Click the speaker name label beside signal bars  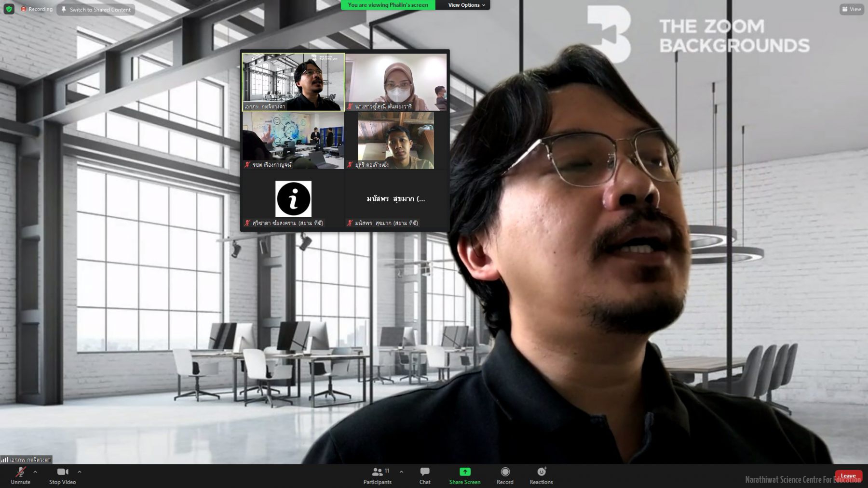(x=30, y=460)
